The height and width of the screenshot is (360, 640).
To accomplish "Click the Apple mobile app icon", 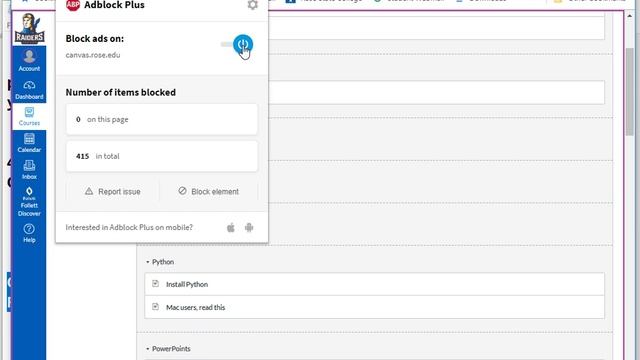I will [x=231, y=228].
